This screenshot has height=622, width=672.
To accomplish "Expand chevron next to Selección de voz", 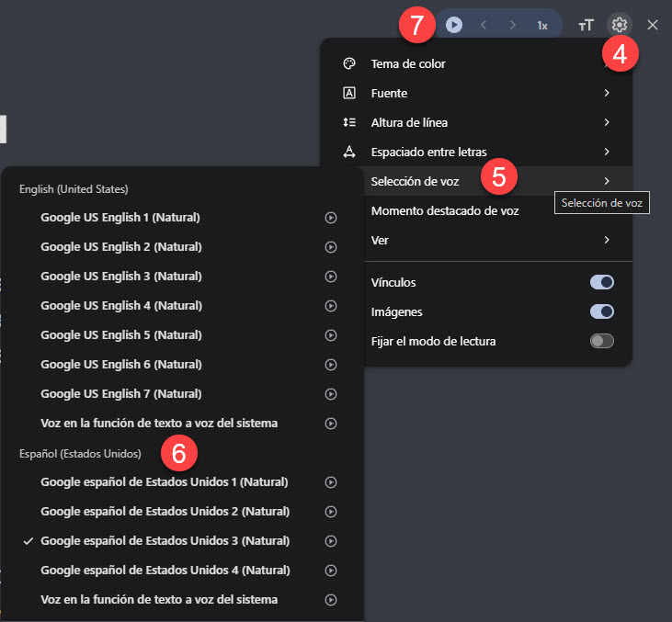I will pos(607,181).
